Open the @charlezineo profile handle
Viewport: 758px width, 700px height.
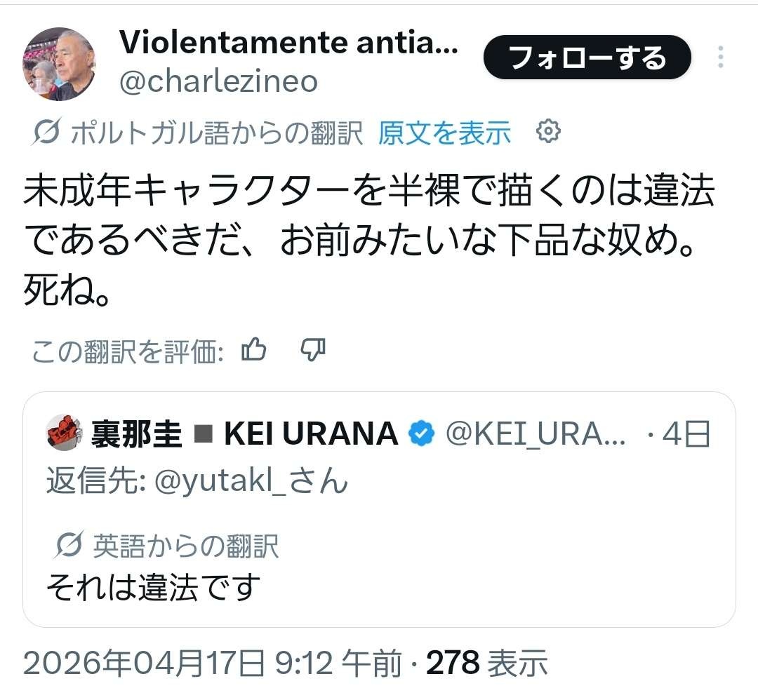[218, 82]
